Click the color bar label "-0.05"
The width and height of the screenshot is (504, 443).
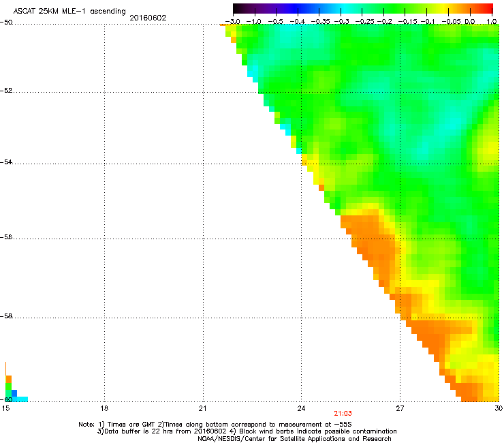pos(451,22)
